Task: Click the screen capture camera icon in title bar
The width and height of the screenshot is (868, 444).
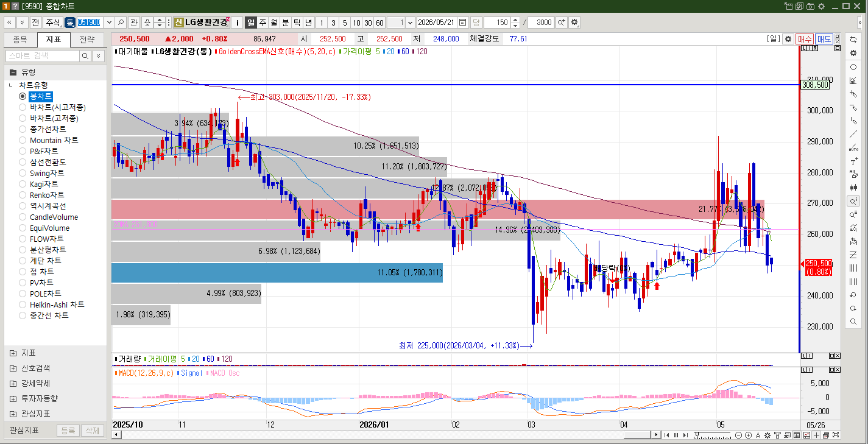Action: click(810, 6)
